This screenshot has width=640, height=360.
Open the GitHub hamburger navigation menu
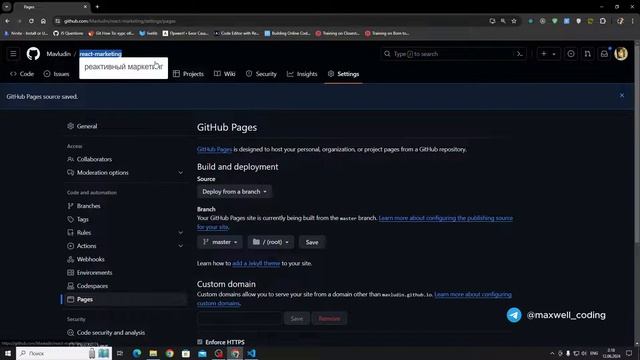pos(13,54)
